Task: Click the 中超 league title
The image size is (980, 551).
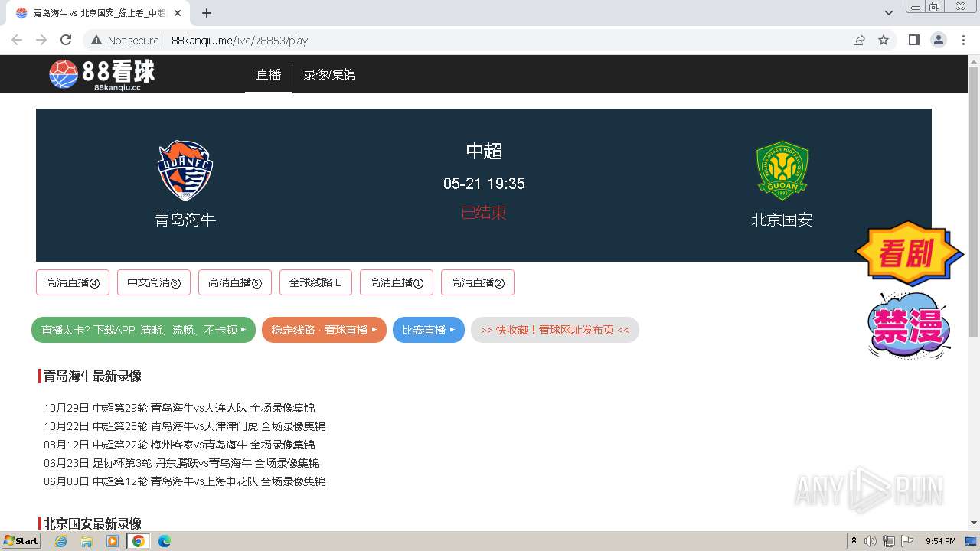Action: point(484,152)
